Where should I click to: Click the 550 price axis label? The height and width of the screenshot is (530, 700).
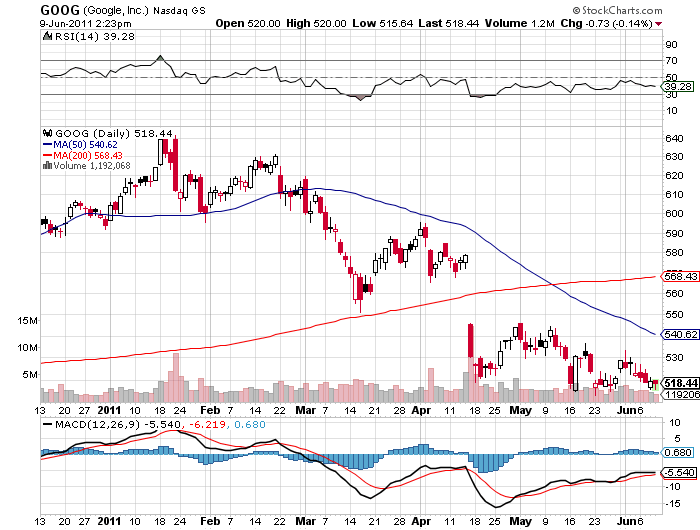674,314
